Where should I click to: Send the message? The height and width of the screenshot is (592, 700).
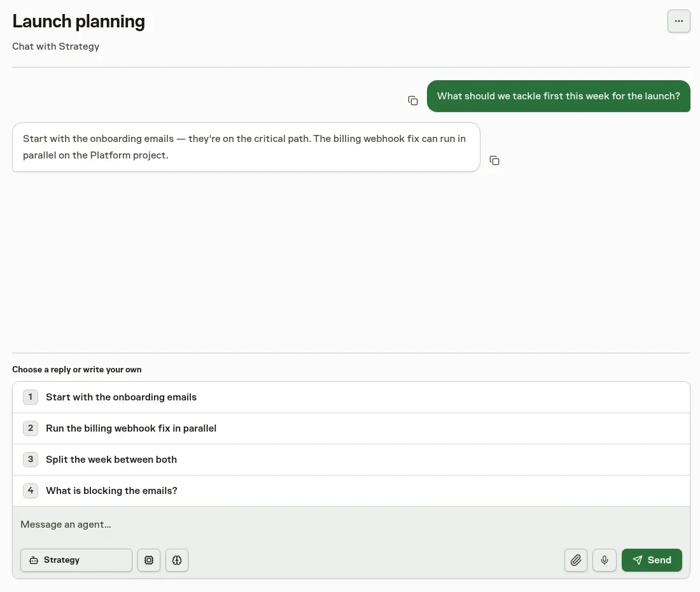[652, 560]
